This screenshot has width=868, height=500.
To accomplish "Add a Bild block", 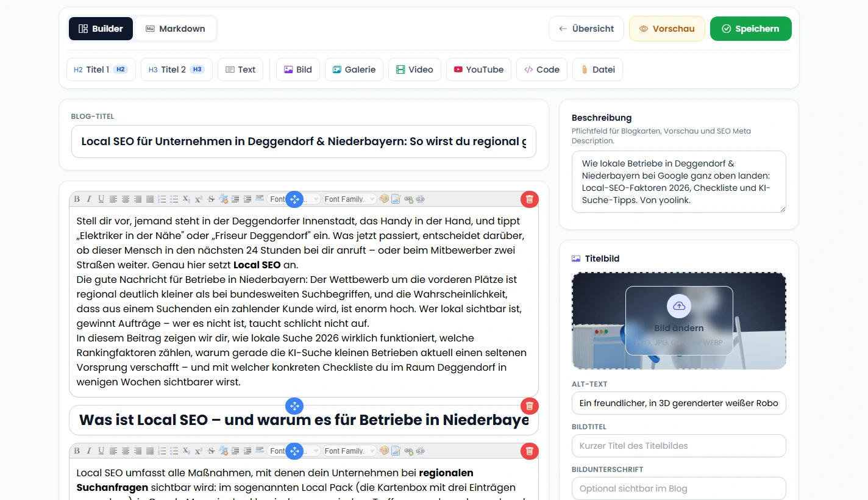I will [298, 70].
